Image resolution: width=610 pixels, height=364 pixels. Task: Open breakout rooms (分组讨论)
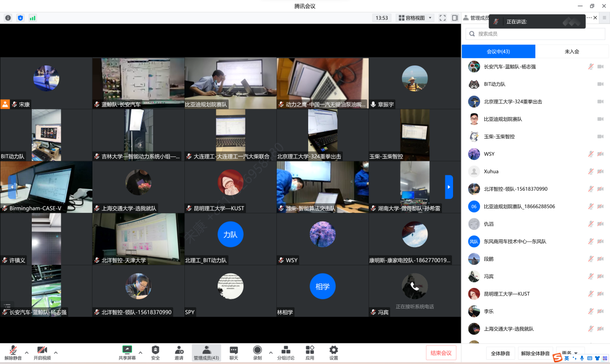click(x=286, y=352)
